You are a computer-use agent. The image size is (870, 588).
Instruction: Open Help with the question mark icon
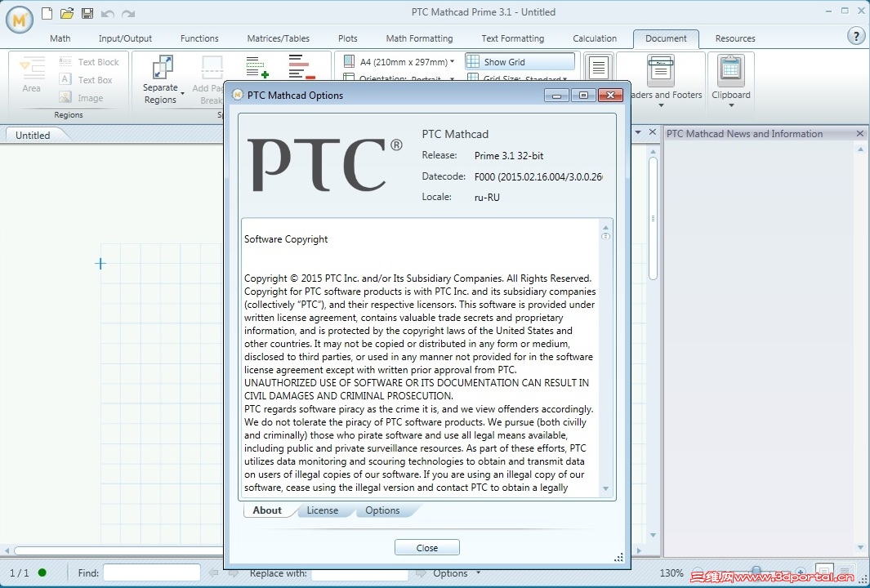856,36
